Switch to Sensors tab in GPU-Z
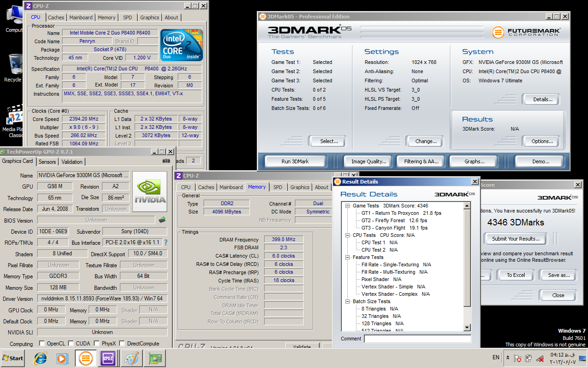This screenshot has width=588, height=368. tap(47, 162)
